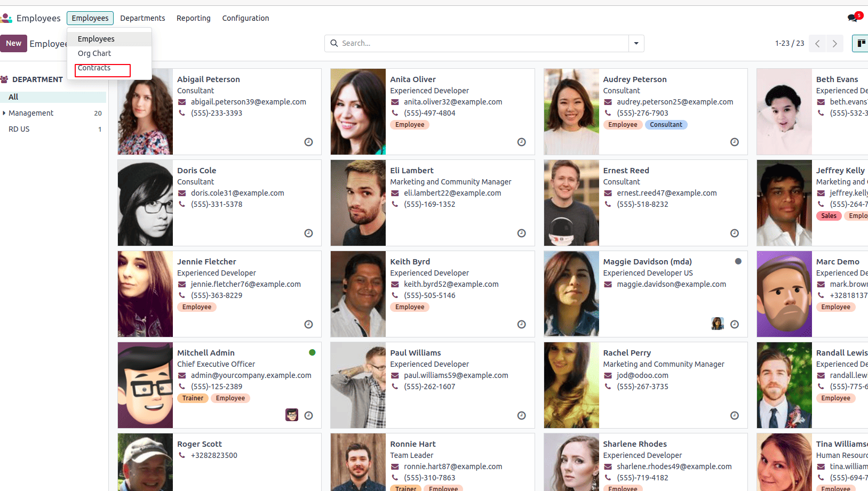Open activity clock on Anita Oliver card
The image size is (868, 491).
click(522, 142)
